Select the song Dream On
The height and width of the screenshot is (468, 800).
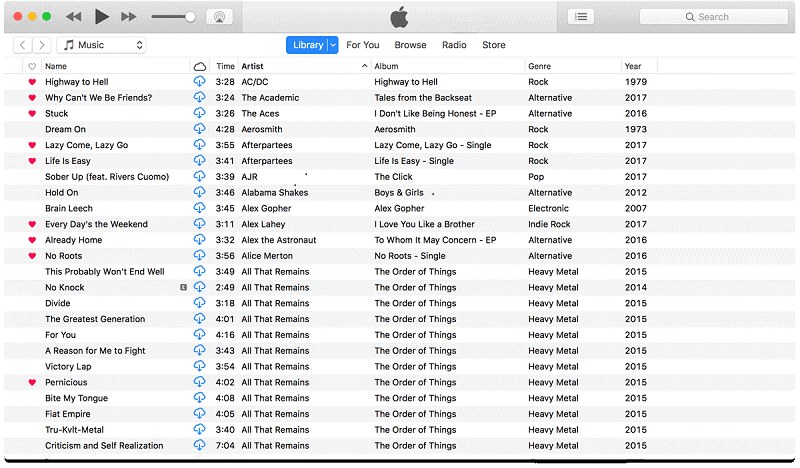click(65, 129)
